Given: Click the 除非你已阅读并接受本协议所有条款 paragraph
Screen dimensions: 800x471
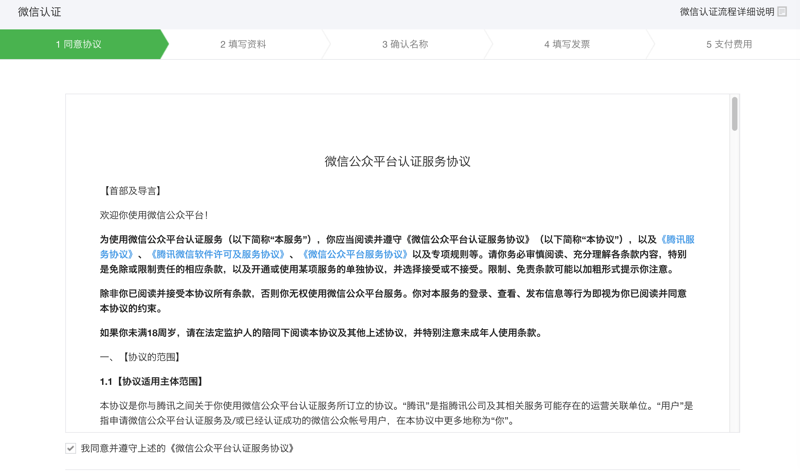Looking at the screenshot, I should click(393, 301).
